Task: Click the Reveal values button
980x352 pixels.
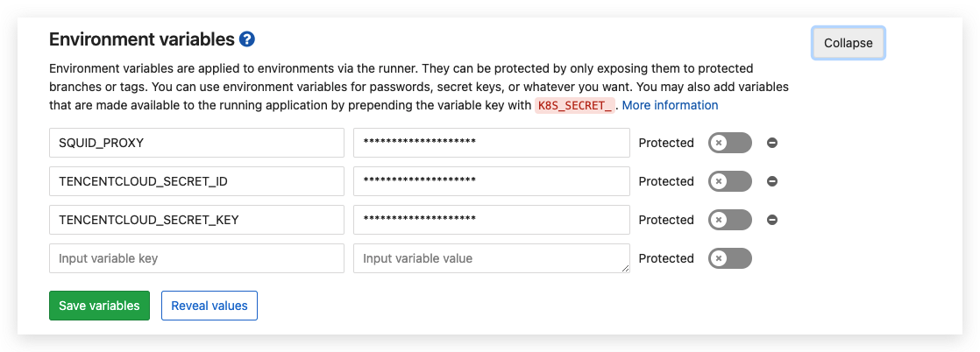Action: [209, 306]
